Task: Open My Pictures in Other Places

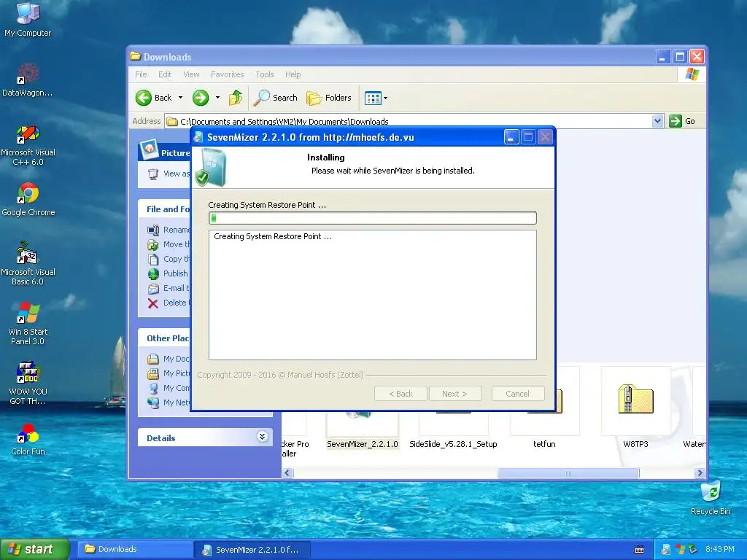Action: point(169,373)
